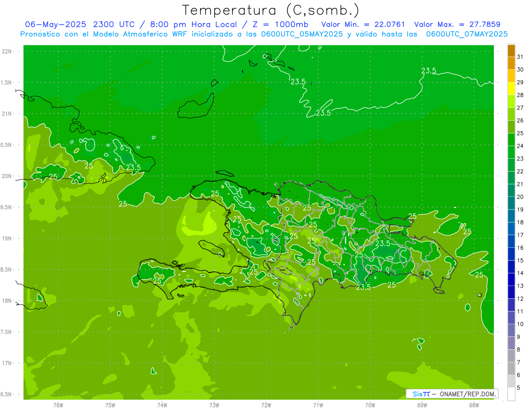Click legend value 18
The width and height of the screenshot is (532, 411).
(520, 222)
